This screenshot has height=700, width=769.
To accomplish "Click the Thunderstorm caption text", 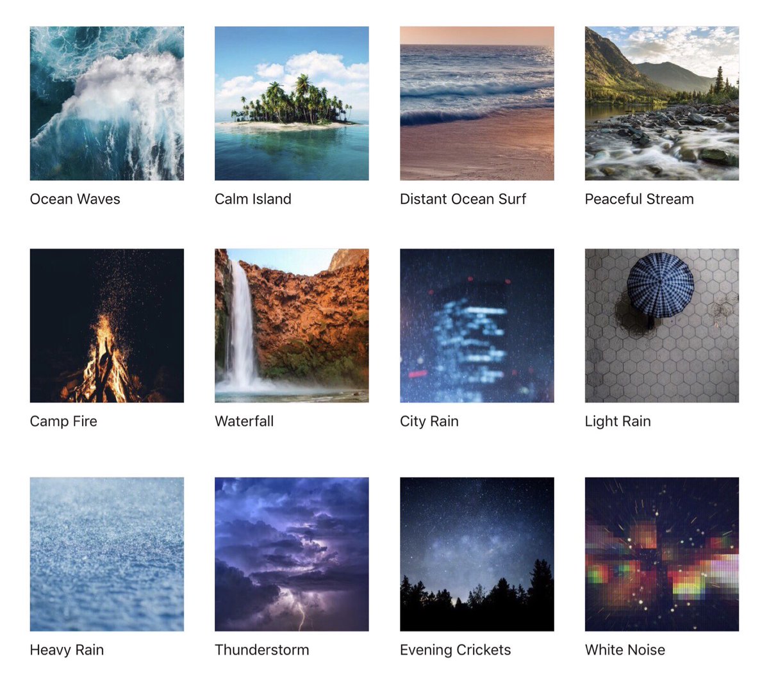I will click(262, 650).
